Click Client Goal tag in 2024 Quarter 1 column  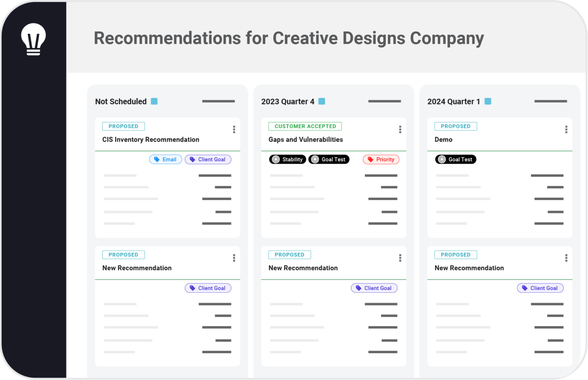(540, 288)
